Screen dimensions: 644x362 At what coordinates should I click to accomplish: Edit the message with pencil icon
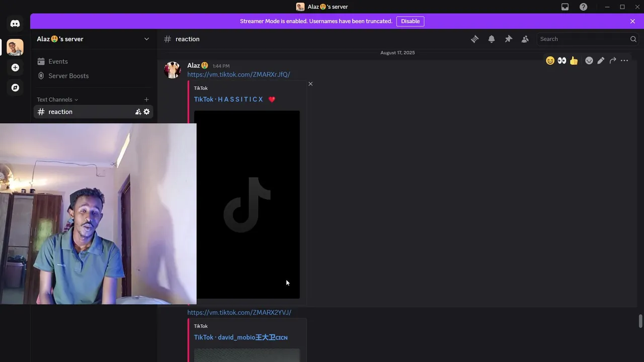(601, 60)
